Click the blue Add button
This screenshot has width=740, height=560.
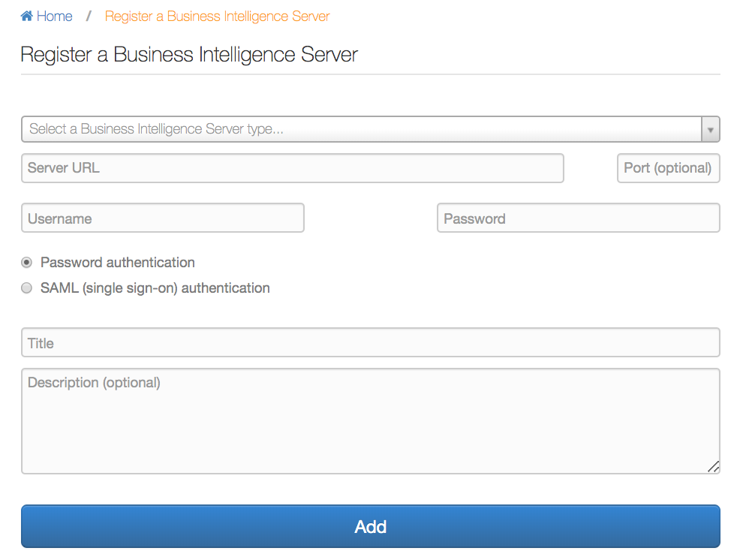(x=371, y=526)
